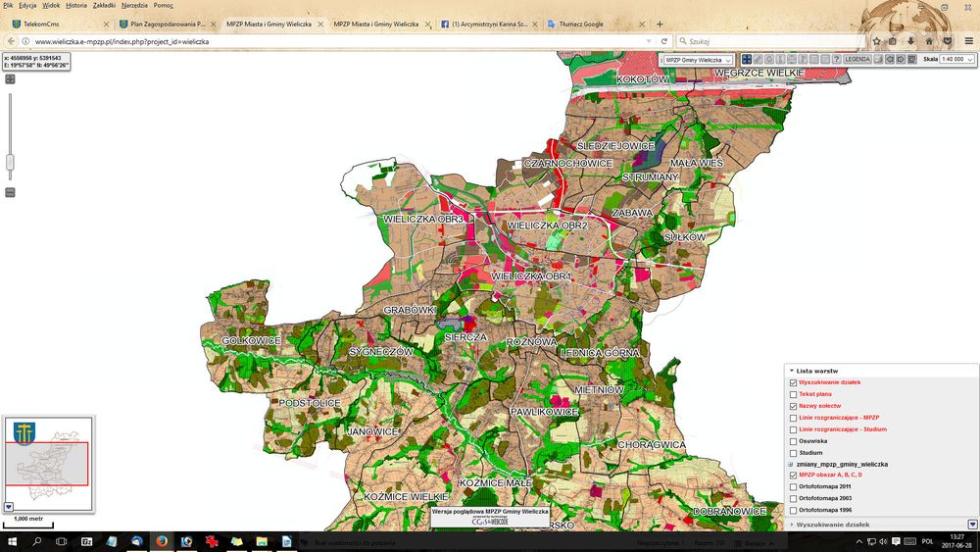Viewport: 980px width, 552px height.
Task: Click the zoom out button below slider
Action: pyautogui.click(x=10, y=192)
